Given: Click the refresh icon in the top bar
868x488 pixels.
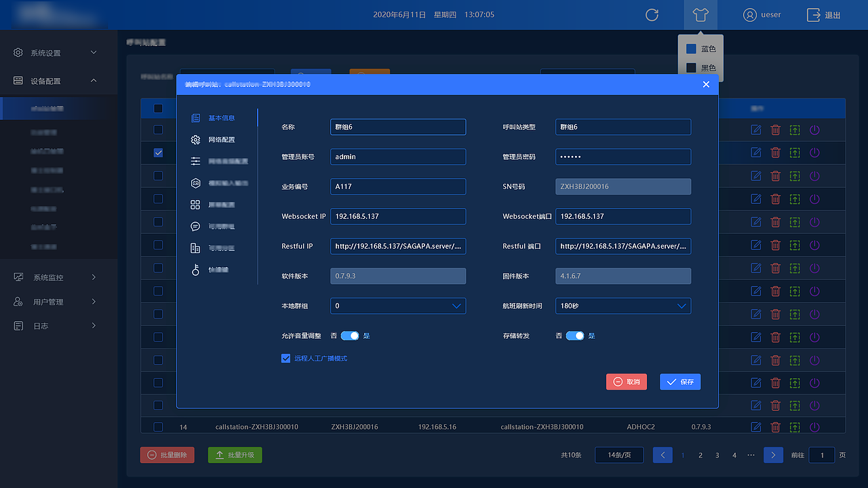Looking at the screenshot, I should click(652, 15).
